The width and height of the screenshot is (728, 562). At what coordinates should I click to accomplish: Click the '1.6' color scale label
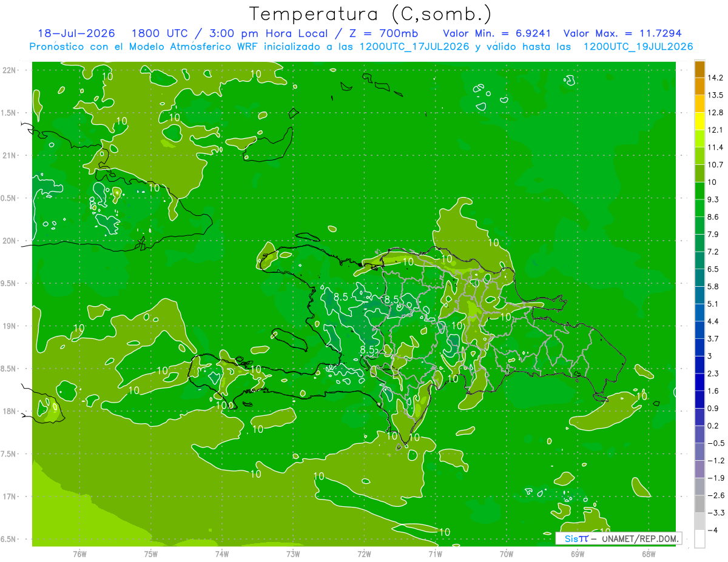pos(714,391)
